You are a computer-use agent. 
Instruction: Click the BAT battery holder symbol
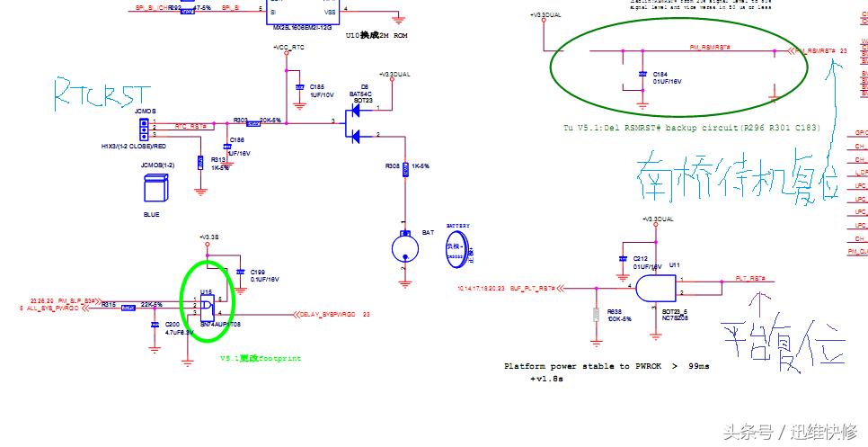click(x=405, y=247)
